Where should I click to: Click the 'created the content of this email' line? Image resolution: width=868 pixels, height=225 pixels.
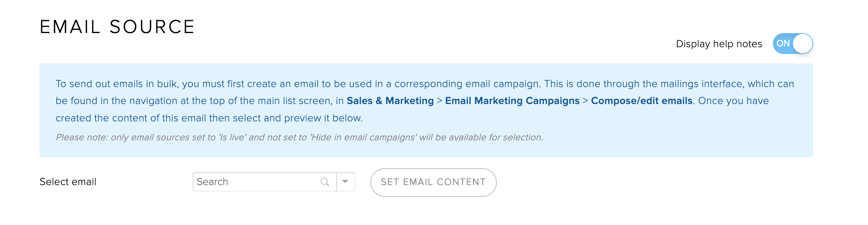coord(209,118)
